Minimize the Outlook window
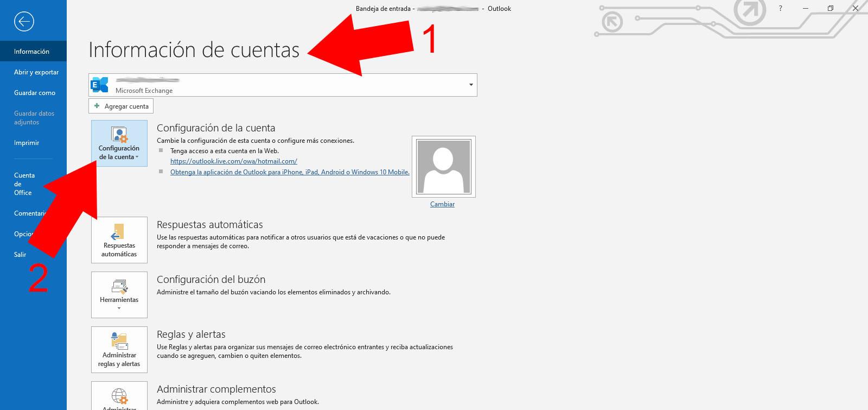The height and width of the screenshot is (410, 868). pos(806,8)
